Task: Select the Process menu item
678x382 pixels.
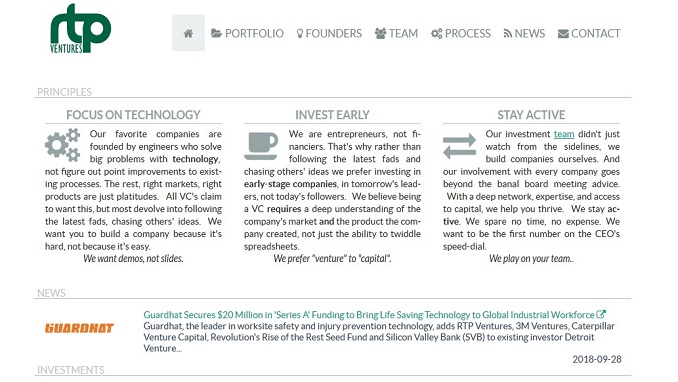Action: click(x=461, y=33)
